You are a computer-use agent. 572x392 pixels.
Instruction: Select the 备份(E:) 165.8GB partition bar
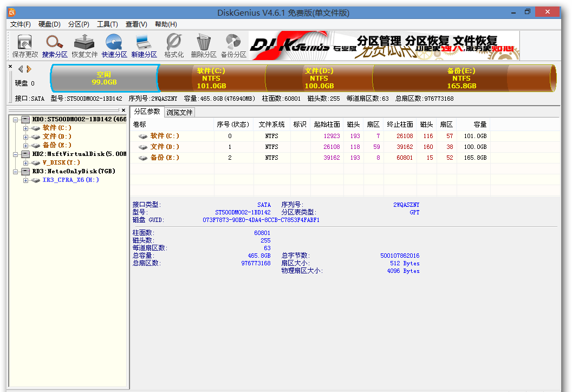pos(463,78)
